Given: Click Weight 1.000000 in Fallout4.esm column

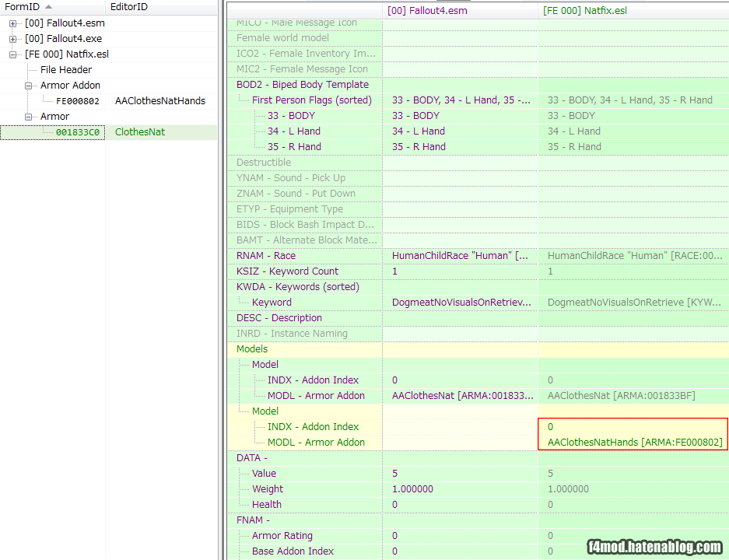Looking at the screenshot, I should click(x=412, y=489).
